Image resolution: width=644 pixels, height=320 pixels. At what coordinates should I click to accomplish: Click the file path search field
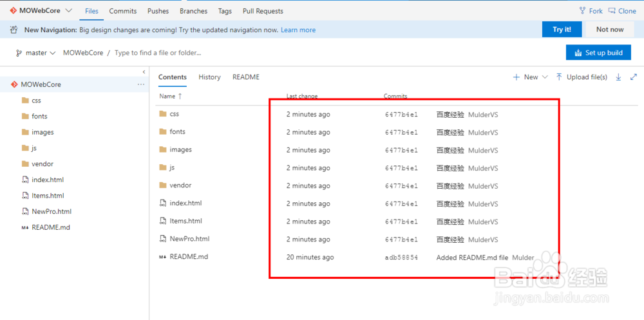pos(158,53)
